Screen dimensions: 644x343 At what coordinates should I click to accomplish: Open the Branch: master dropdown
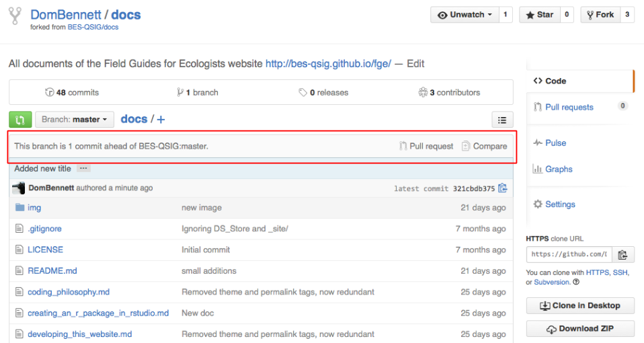coord(75,120)
